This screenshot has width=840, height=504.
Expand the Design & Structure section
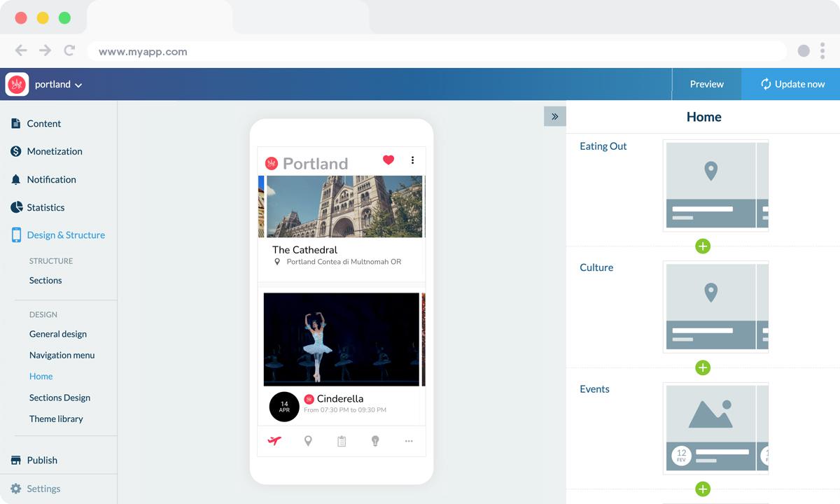(x=65, y=235)
